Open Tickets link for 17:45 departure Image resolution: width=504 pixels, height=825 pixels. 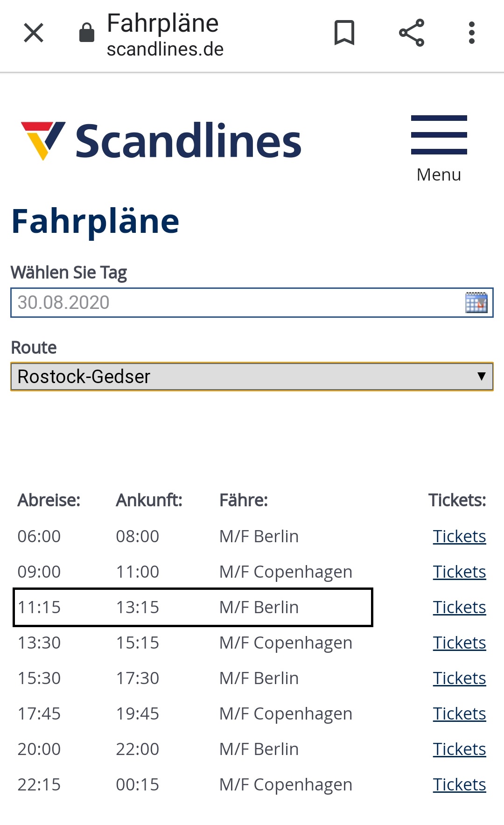459,714
